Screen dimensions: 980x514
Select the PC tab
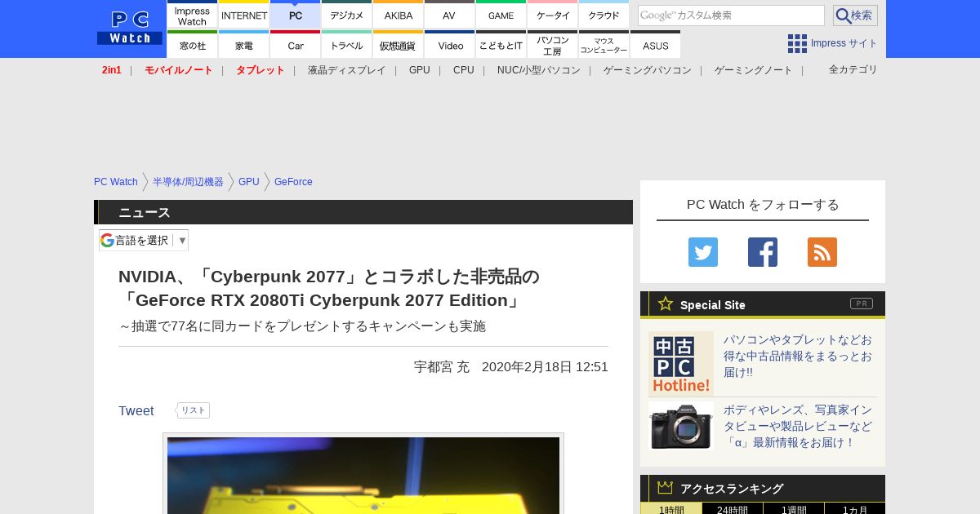pos(296,15)
